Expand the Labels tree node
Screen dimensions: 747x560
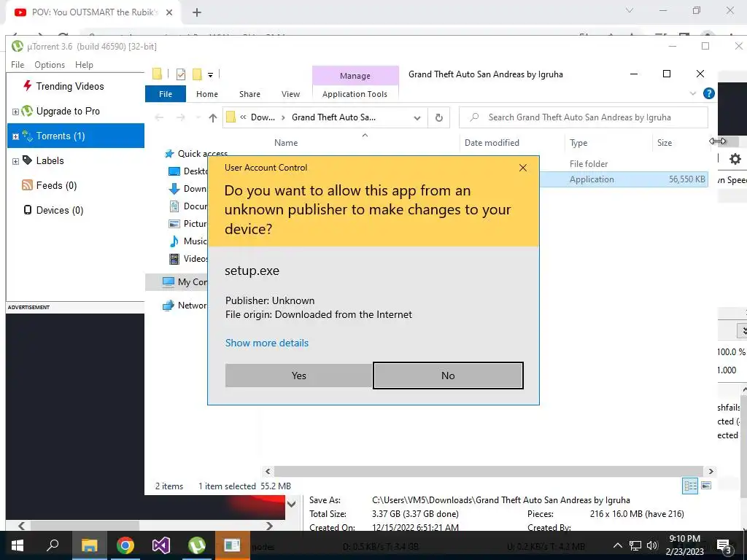(15, 161)
